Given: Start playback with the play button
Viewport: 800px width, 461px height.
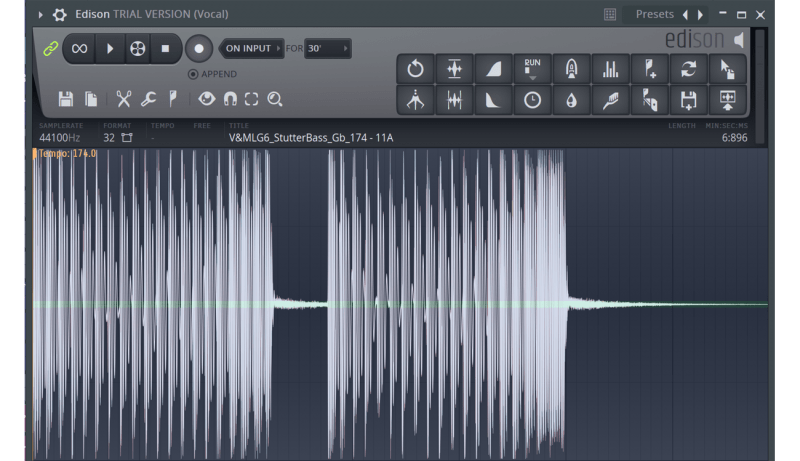Looking at the screenshot, I should 110,48.
